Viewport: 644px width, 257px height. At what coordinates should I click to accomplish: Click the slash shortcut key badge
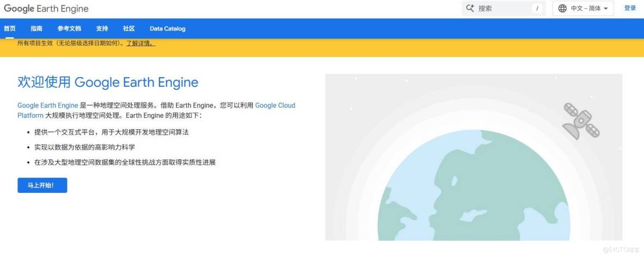pyautogui.click(x=537, y=8)
